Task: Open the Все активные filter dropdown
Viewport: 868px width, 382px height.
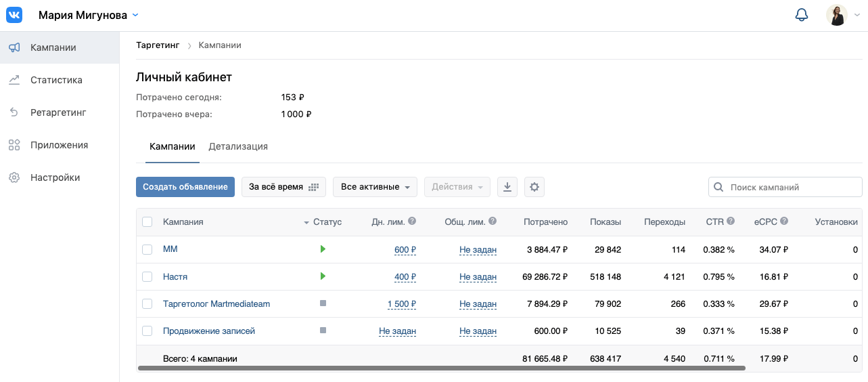Action: click(x=375, y=187)
